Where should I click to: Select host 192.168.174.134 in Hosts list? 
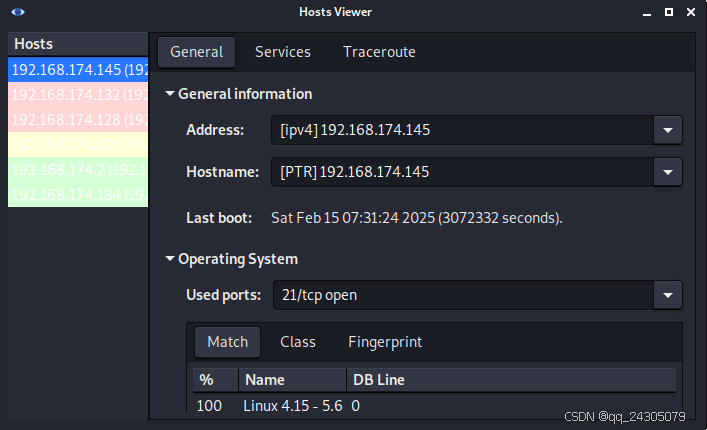point(78,194)
